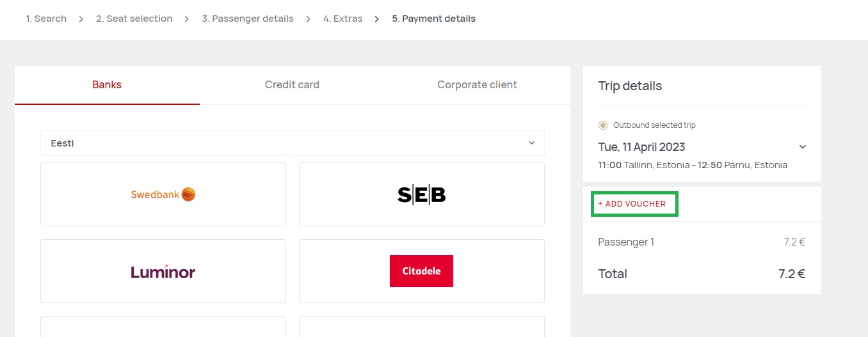Screen dimensions: 868x337
Task: Click the chevron before Payment details
Action: pos(377,19)
